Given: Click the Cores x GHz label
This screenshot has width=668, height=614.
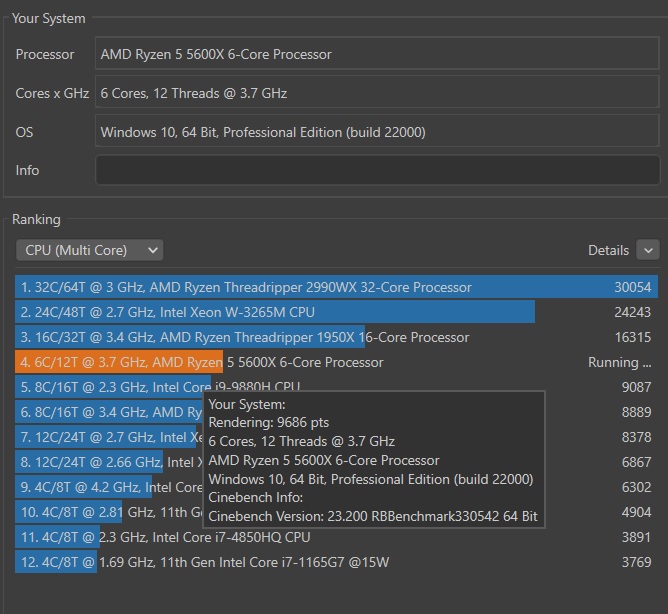Looking at the screenshot, I should [52, 93].
